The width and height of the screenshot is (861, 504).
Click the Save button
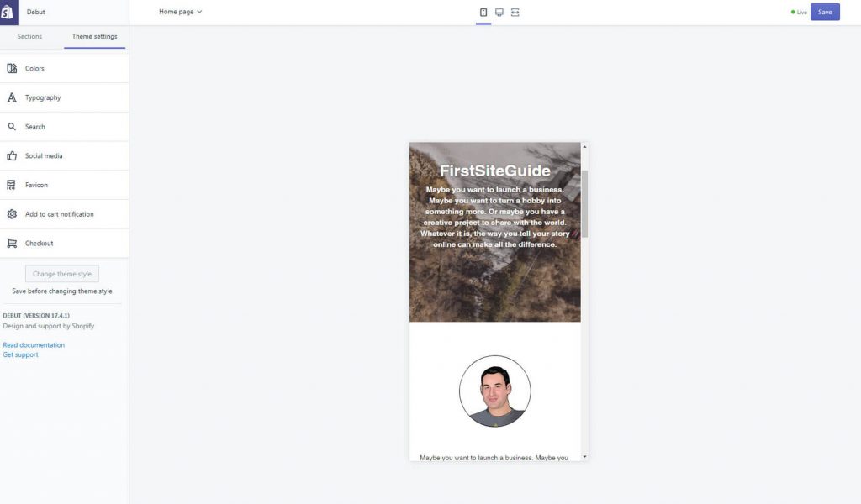pyautogui.click(x=825, y=11)
